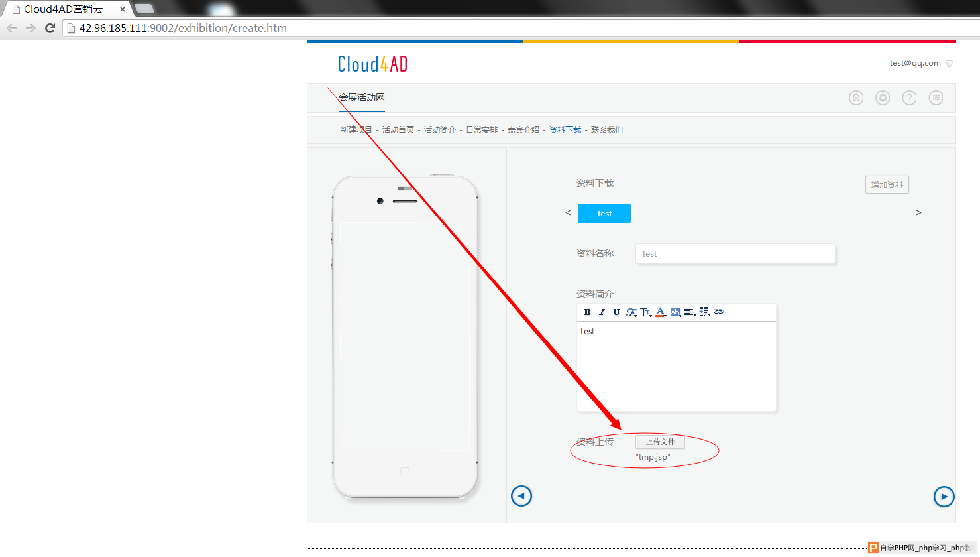Image resolution: width=980 pixels, height=557 pixels.
Task: Click the Cloud4AD logo
Action: click(372, 64)
